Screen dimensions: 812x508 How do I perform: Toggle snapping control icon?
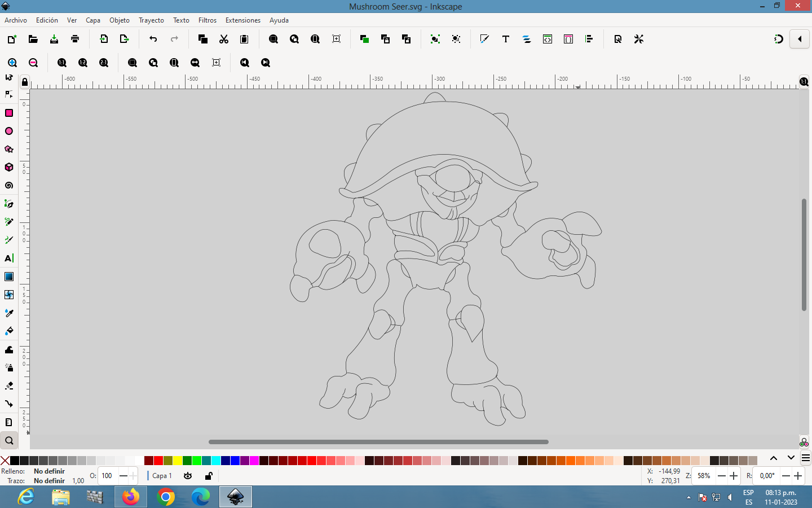click(x=779, y=39)
